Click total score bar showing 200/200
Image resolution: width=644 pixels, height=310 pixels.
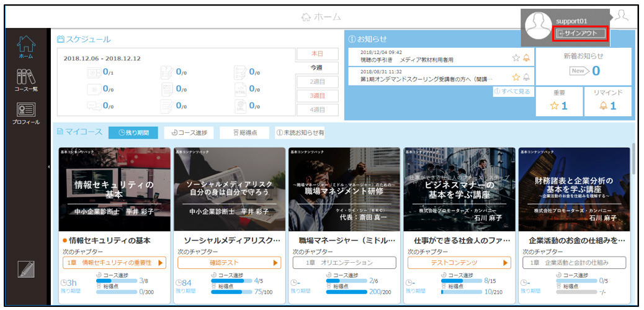347,292
